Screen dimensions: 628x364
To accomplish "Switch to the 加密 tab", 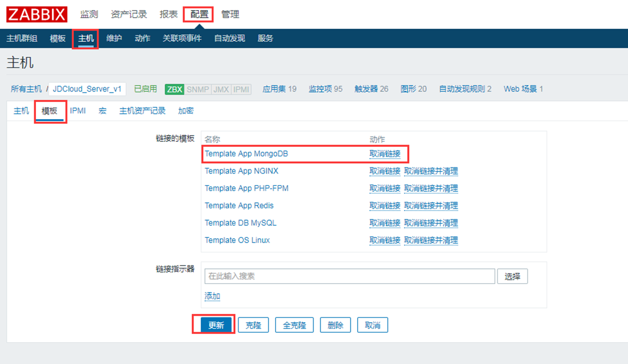I will point(186,111).
